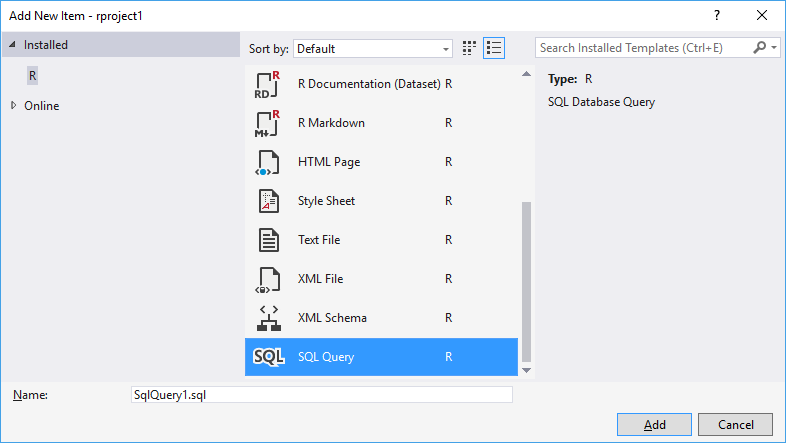The width and height of the screenshot is (786, 443).
Task: Select the XML Schema row label
Action: (332, 318)
